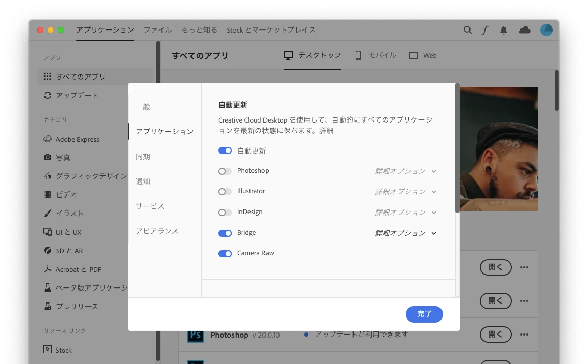
Task: Click the ベータ版アプリケーション flask icon
Action: tap(47, 287)
